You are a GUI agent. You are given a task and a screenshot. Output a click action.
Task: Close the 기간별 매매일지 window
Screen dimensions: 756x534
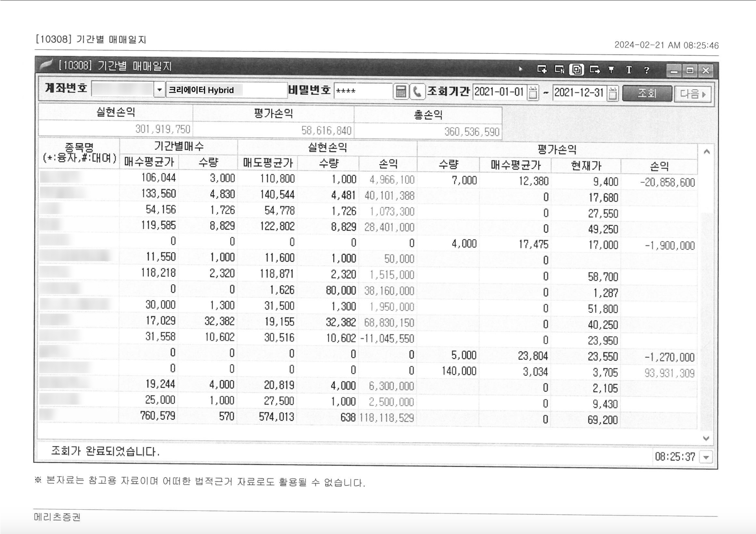[x=706, y=71]
